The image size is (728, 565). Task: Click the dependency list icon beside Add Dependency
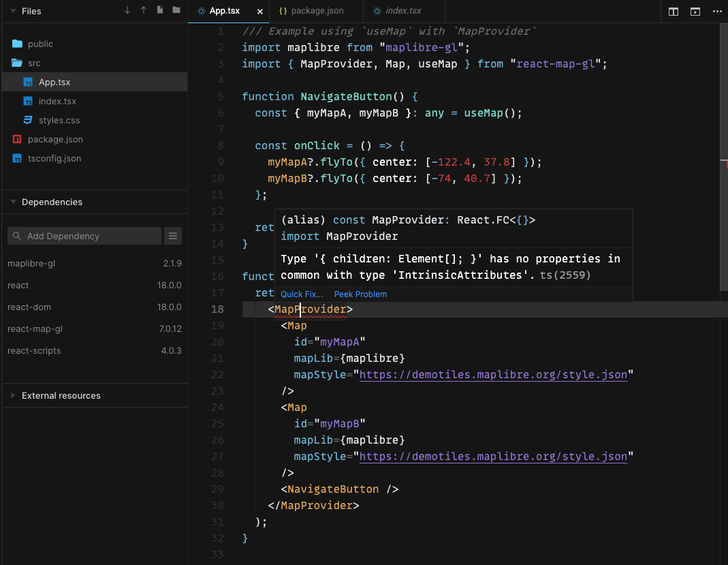tap(173, 235)
